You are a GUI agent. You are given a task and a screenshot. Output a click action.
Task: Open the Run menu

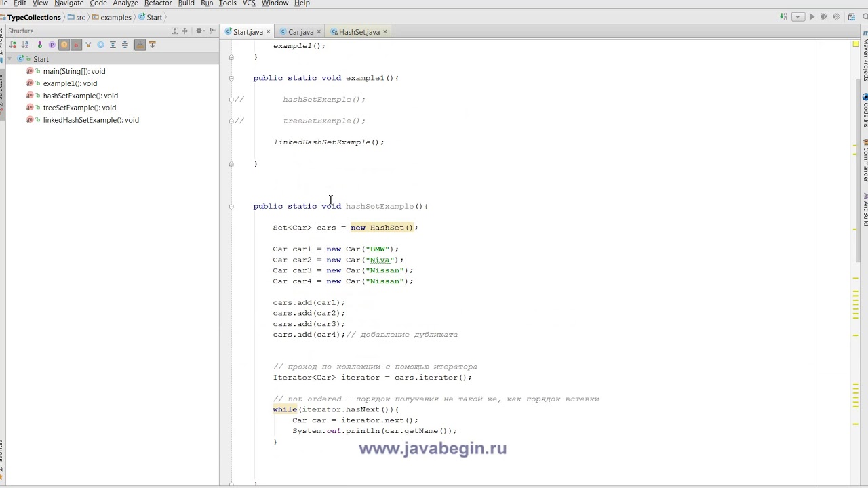(x=207, y=3)
